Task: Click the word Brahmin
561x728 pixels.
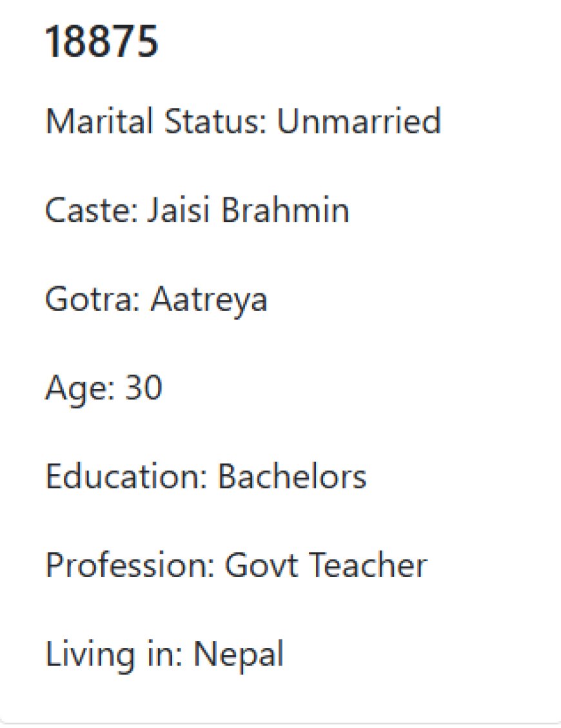Action: (285, 210)
